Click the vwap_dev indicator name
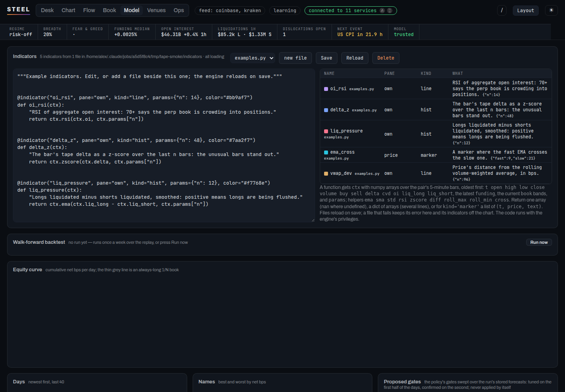Viewport: 565px width, 392px height. pos(341,173)
